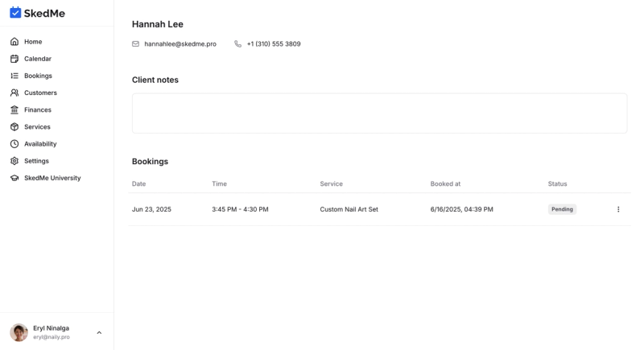The height and width of the screenshot is (350, 644).
Task: Click the email envelope icon
Action: 135,44
